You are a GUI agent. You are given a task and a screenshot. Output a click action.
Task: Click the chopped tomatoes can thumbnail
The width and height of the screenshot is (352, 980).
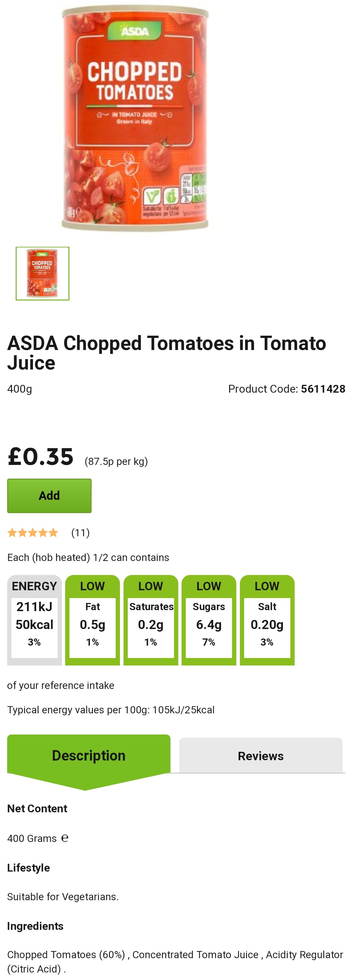42,273
